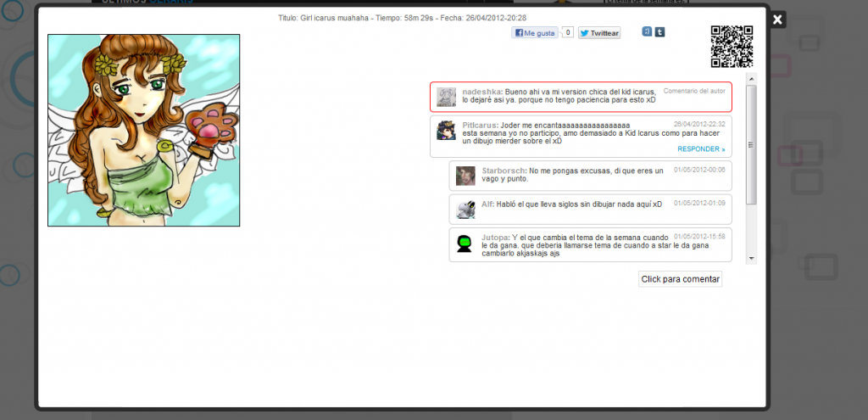
Task: Open the Girl icarus drawing thumbnail
Action: click(144, 130)
